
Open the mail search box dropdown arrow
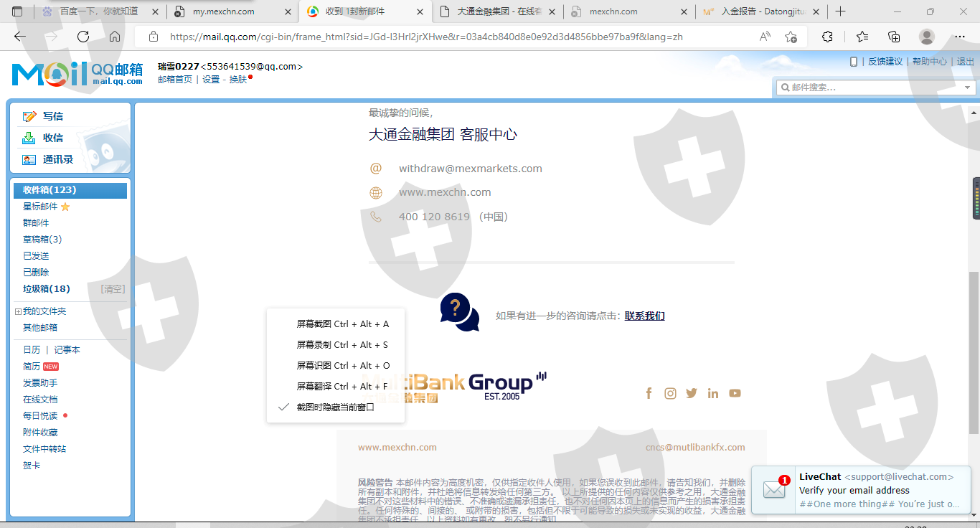968,88
